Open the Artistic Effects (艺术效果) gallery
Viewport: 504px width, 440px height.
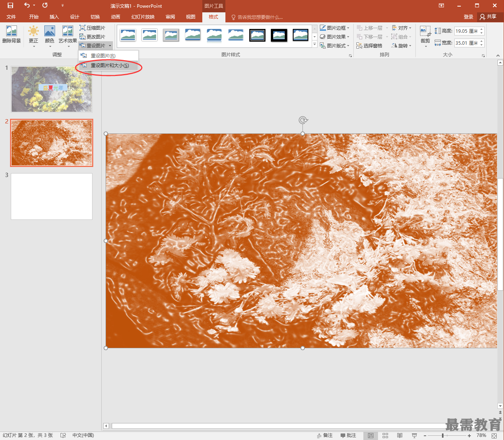(68, 36)
